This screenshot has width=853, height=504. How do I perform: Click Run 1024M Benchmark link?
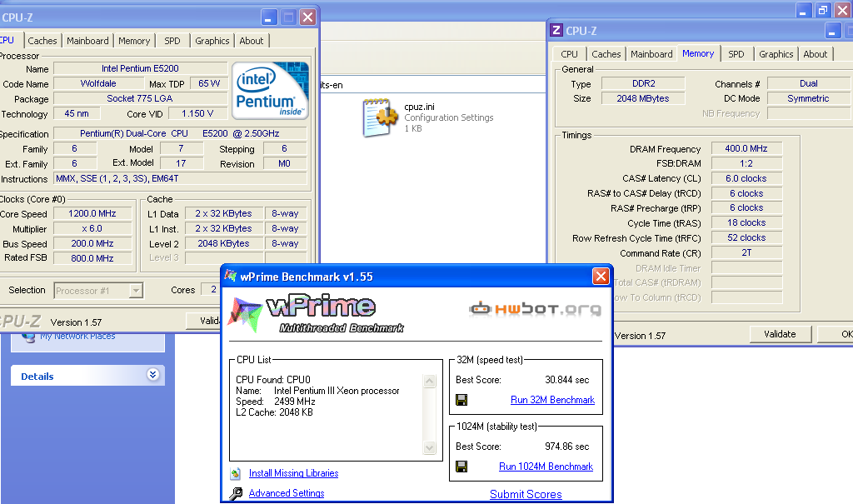546,467
